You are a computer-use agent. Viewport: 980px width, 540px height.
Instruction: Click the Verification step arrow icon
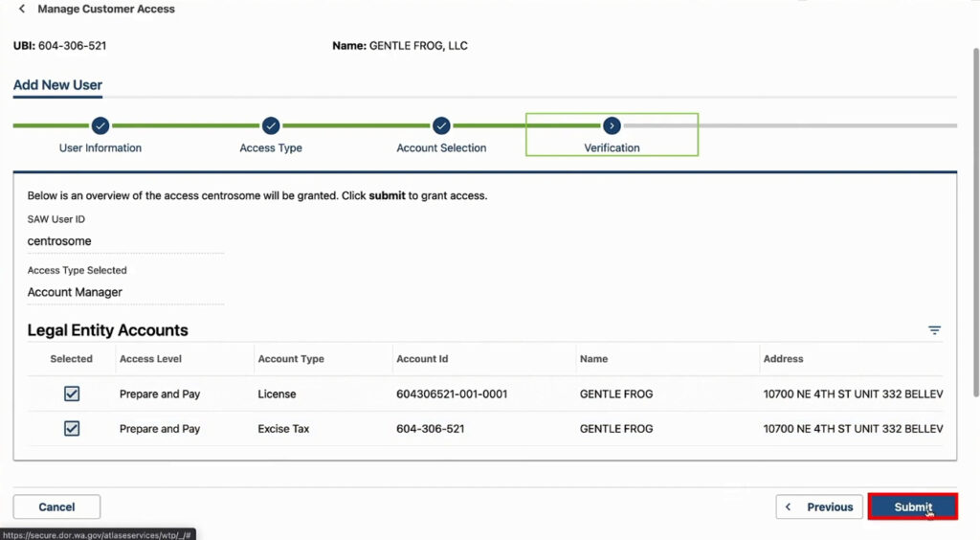coord(612,125)
